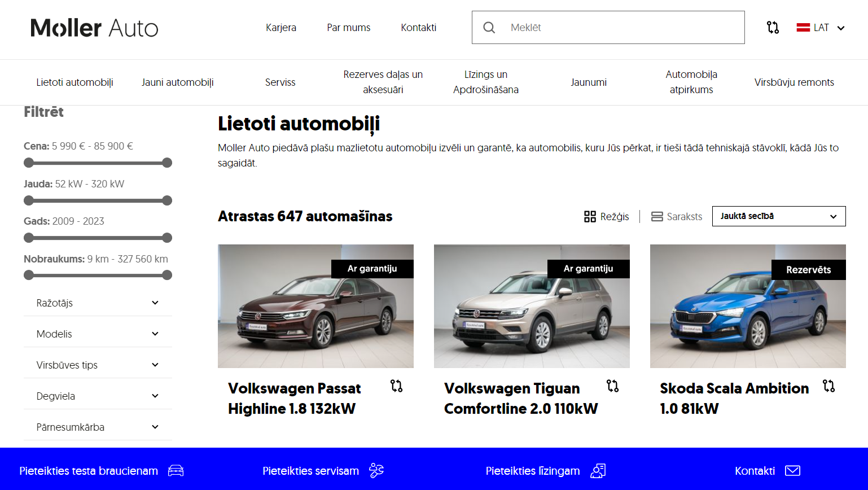Click Pieteikties testa braucienam
This screenshot has width=868, height=490.
[102, 471]
